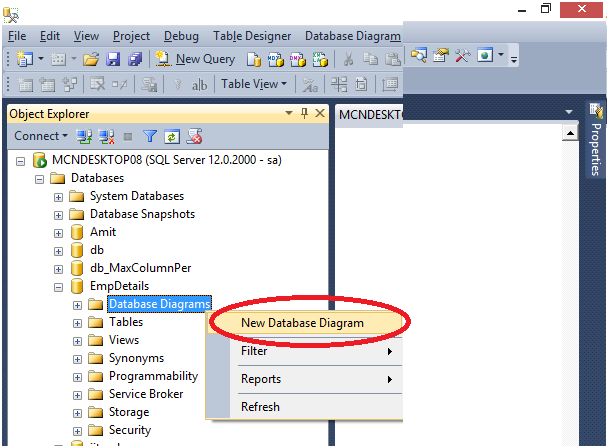Click the scroll up arrow in document pane

point(570,133)
